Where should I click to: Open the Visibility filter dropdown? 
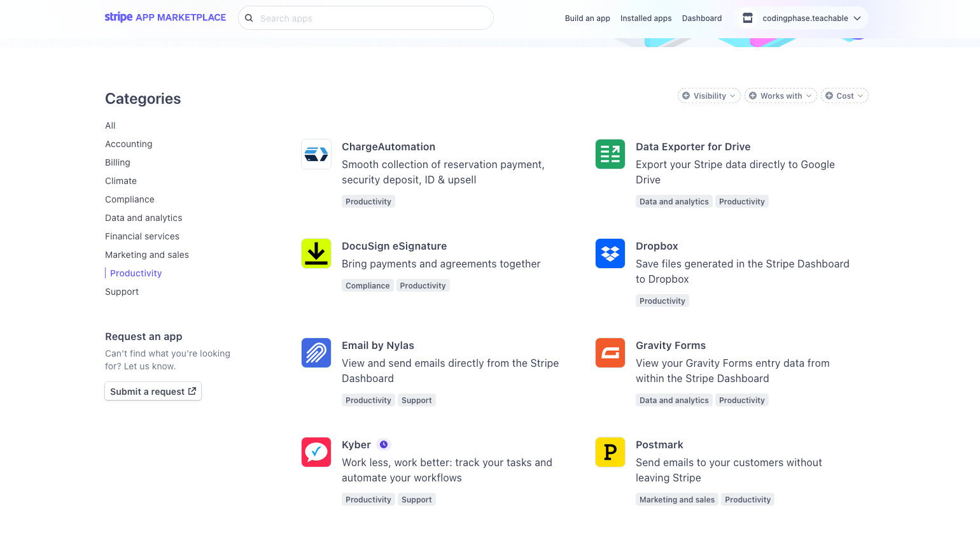(x=709, y=96)
